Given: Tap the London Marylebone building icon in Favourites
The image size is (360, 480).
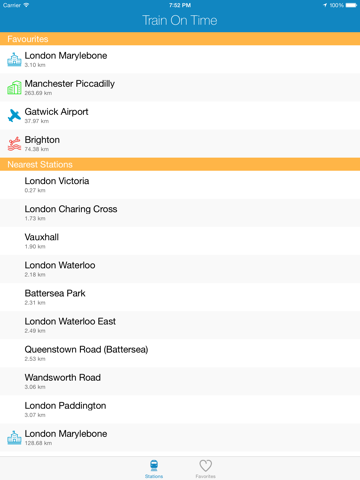Looking at the screenshot, I should (14, 59).
